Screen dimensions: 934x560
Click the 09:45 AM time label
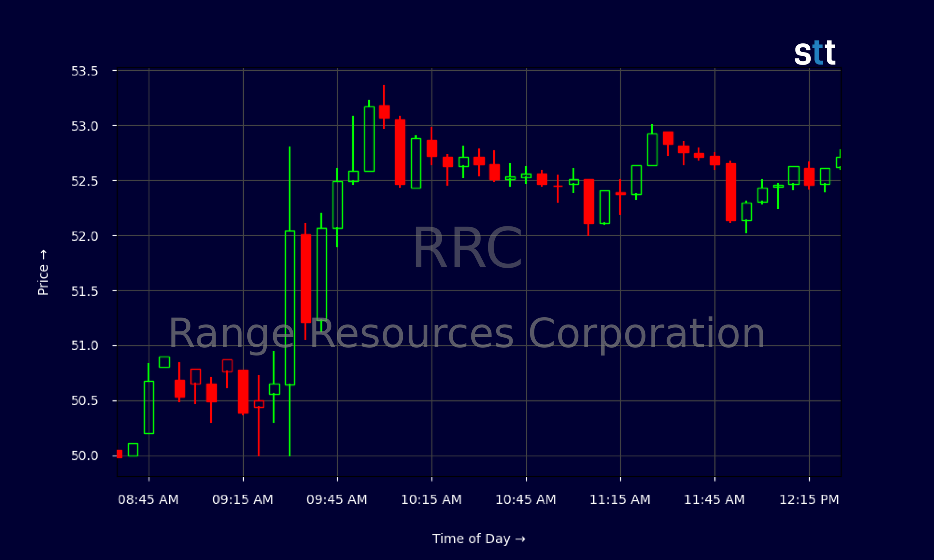tap(337, 499)
